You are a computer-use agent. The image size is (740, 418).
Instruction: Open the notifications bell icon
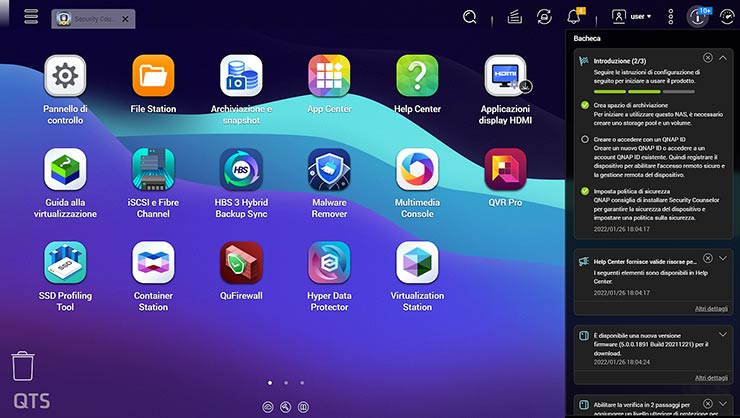[x=574, y=16]
